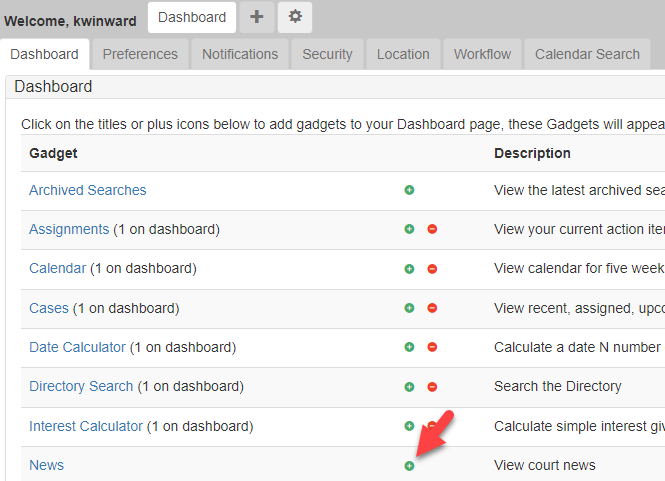
Task: Go to the Security tab
Action: [327, 54]
